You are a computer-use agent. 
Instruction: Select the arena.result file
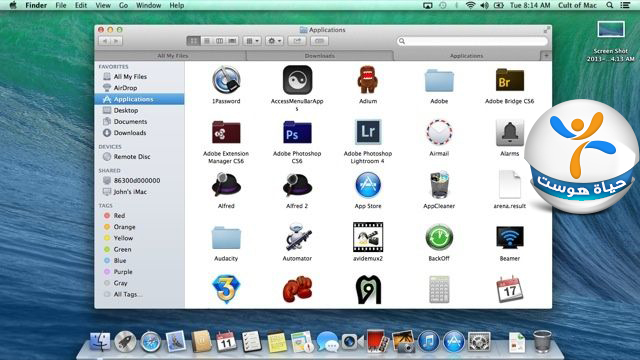509,185
